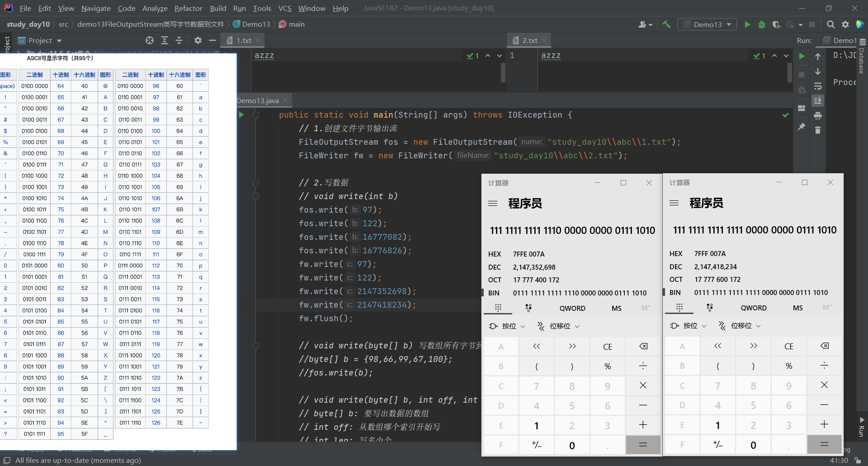This screenshot has height=466, width=868.
Task: Click the Build Project hammer icon
Action: (666, 24)
